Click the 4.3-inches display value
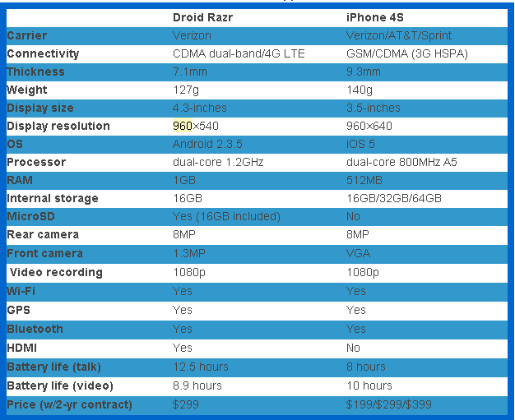The width and height of the screenshot is (515, 420). coord(200,108)
